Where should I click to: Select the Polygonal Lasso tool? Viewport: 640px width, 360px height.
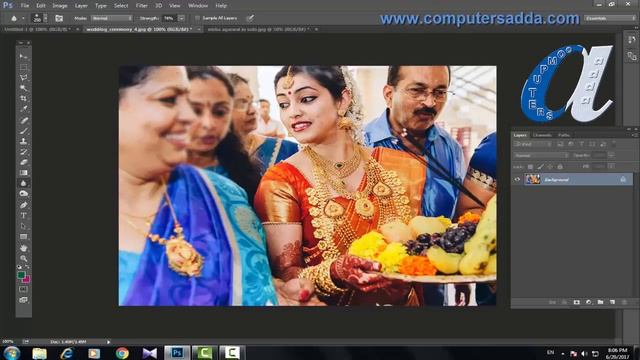pos(23,78)
